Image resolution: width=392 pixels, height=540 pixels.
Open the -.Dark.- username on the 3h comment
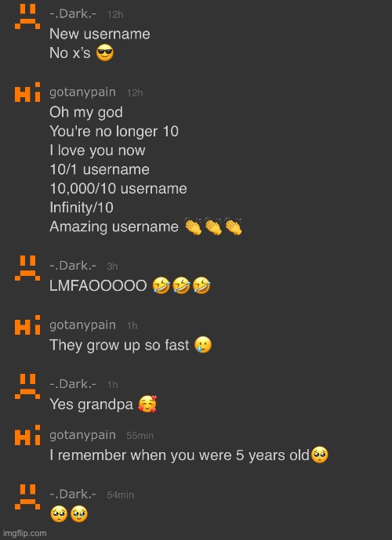tap(73, 266)
